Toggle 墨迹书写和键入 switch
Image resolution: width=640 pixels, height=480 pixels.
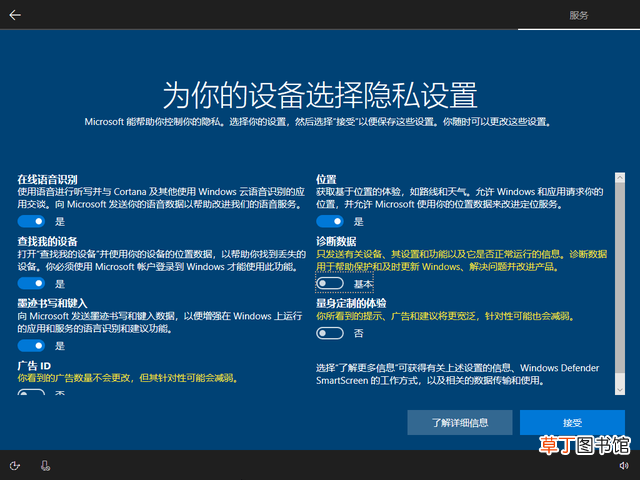click(31, 346)
